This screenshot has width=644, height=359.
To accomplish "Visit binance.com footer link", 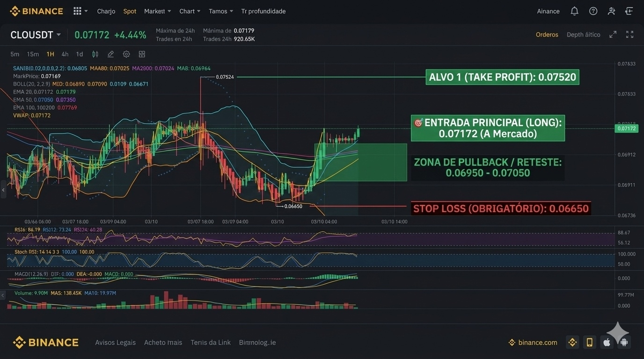I will point(533,343).
